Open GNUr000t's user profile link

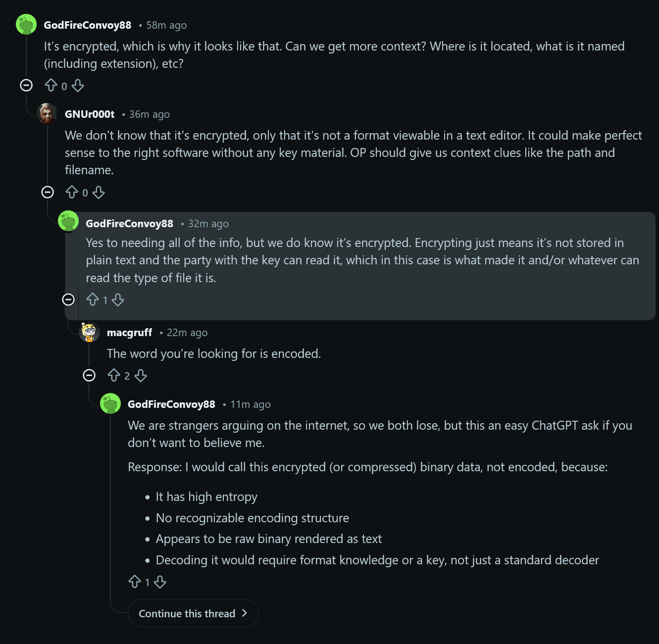(90, 114)
